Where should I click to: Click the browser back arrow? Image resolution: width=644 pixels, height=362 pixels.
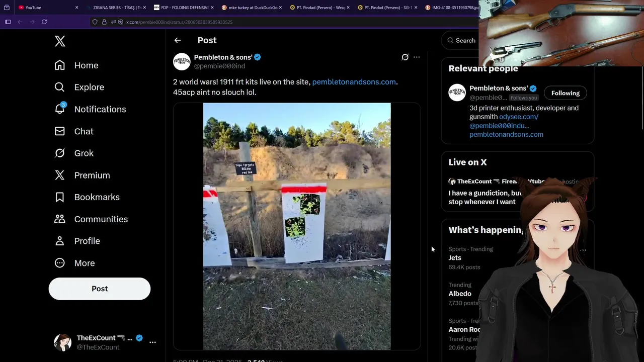tap(20, 22)
